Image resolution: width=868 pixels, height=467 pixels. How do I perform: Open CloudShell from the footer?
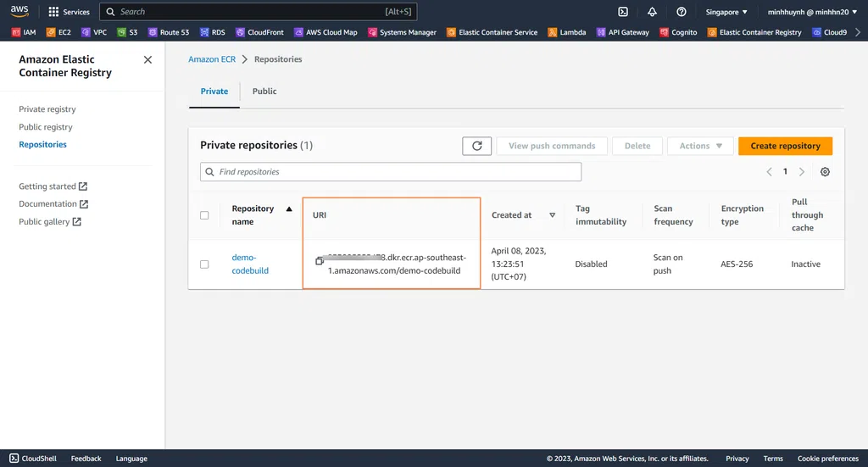[33, 459]
